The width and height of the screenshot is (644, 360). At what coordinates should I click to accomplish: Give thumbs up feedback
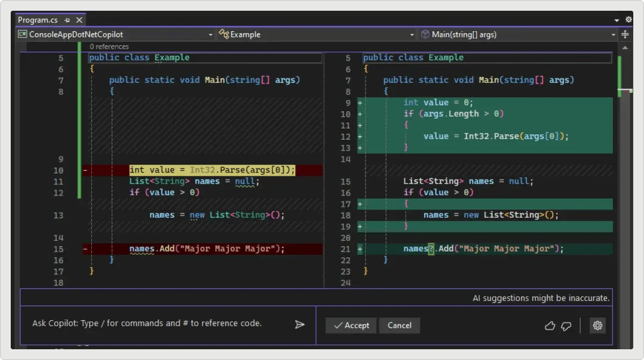[550, 326]
